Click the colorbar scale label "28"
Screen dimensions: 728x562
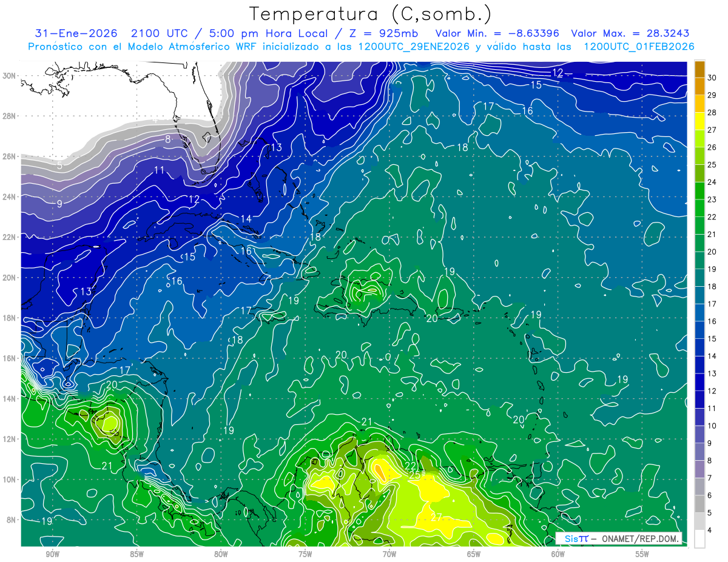[712, 112]
